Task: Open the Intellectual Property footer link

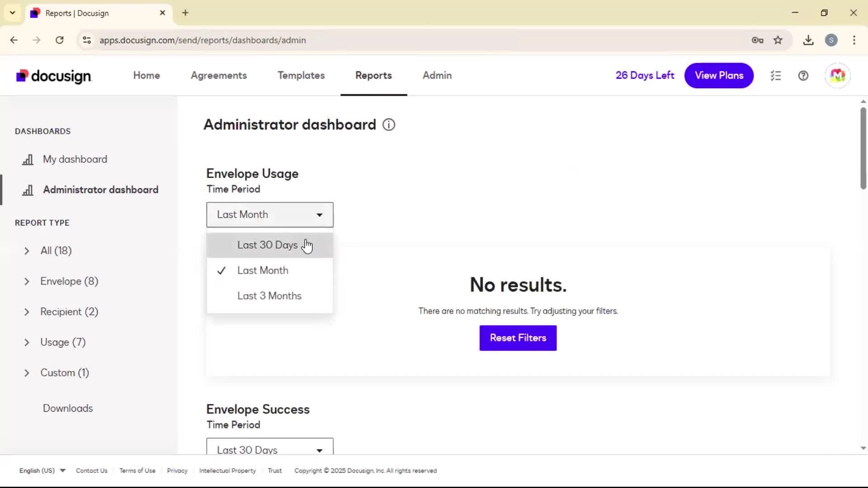Action: coord(227,470)
